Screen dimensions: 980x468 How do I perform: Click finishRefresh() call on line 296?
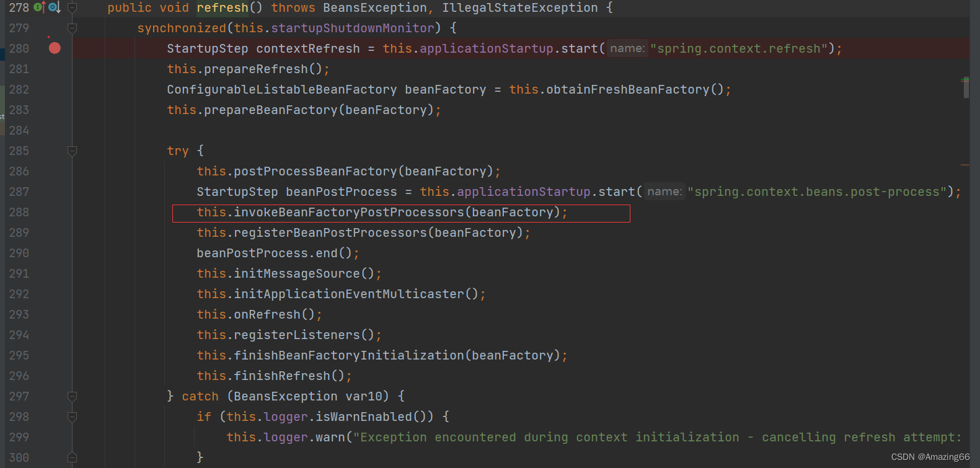(x=289, y=376)
